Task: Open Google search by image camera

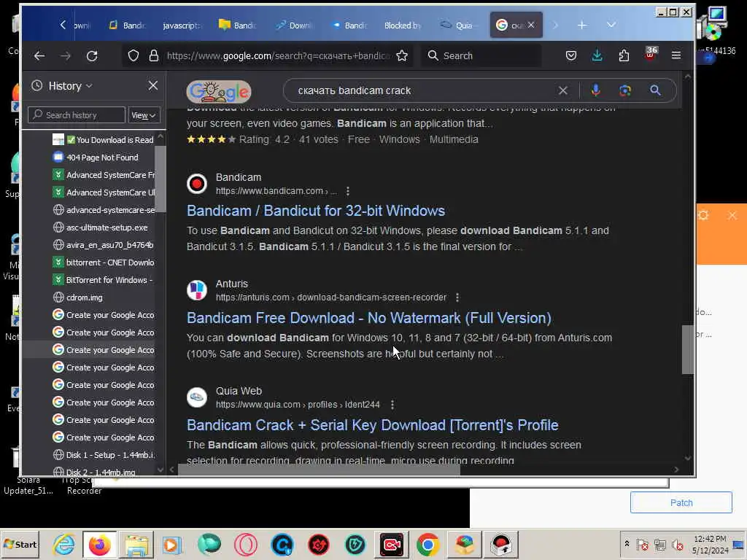Action: (x=625, y=90)
